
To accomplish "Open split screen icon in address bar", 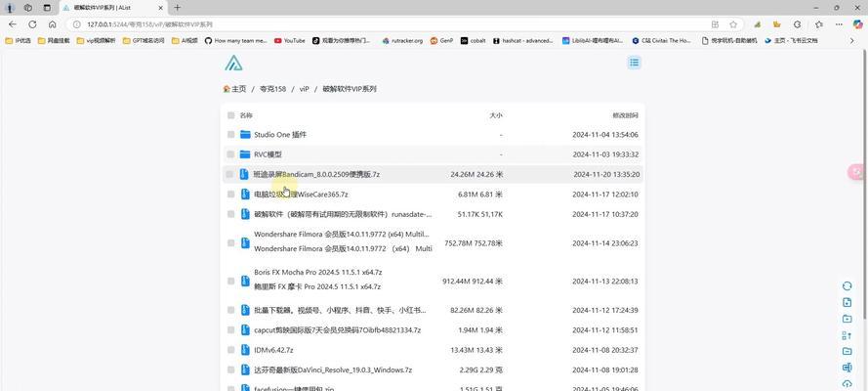I will tap(715, 24).
